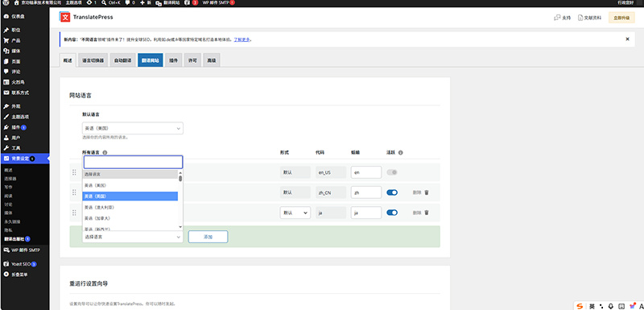Open 永久链接 in settings submenu

(x=12, y=221)
